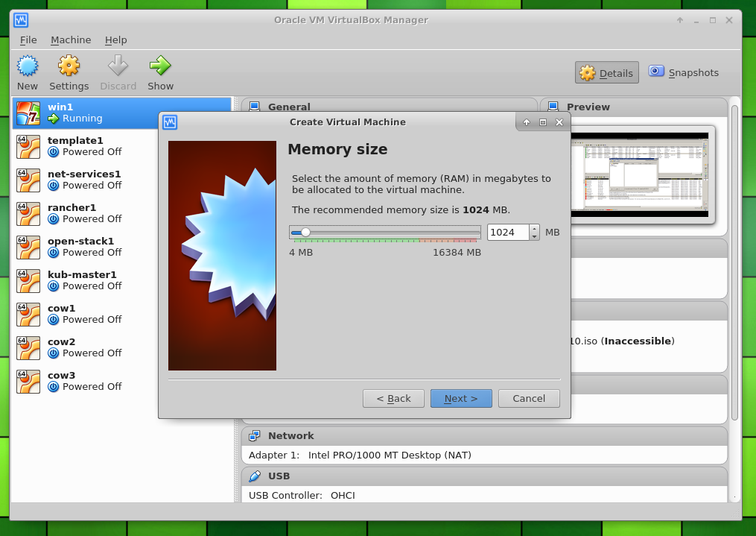
Task: Click the power-off status icon for template1
Action: pyautogui.click(x=54, y=152)
